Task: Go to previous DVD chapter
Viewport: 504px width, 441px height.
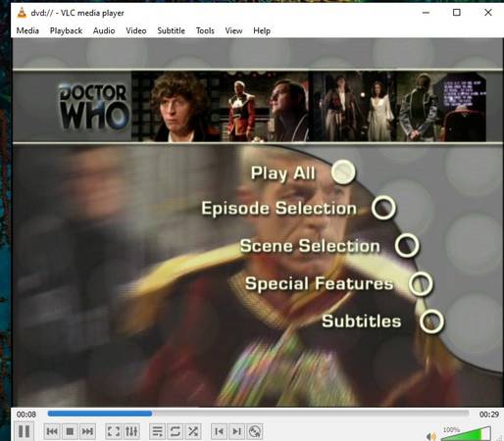Action: click(x=219, y=432)
